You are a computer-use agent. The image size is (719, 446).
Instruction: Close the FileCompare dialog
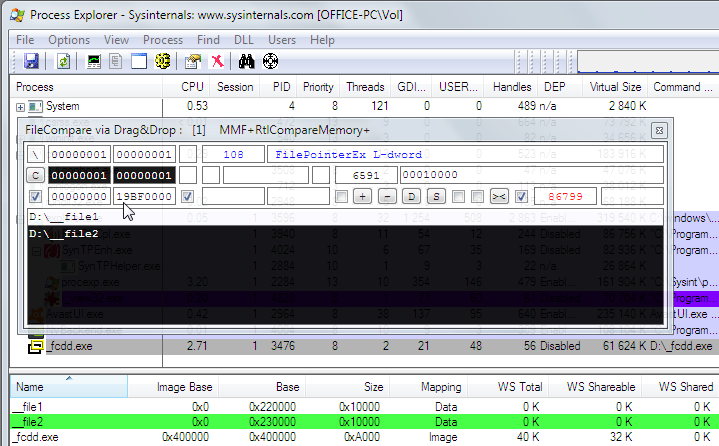point(659,130)
